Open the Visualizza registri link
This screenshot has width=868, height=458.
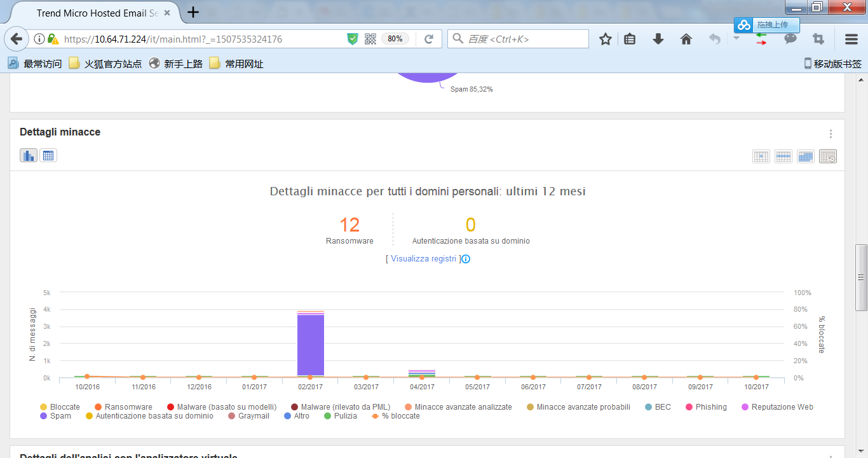(423, 259)
